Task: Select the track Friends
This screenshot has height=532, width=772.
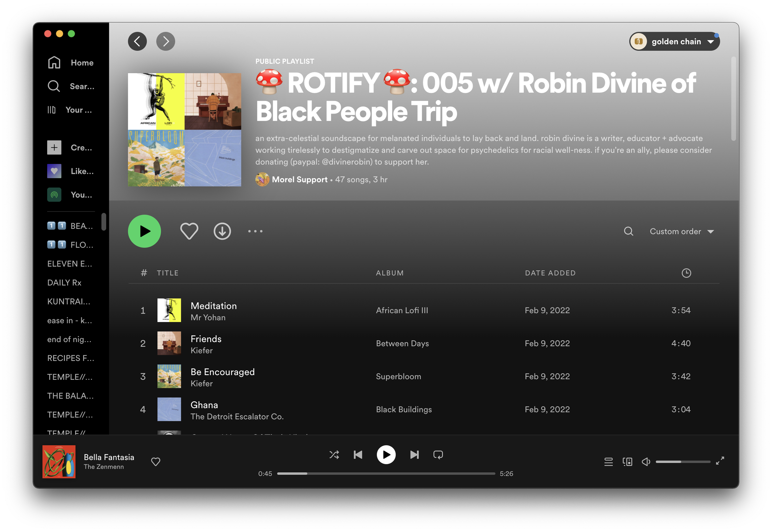Action: 206,339
